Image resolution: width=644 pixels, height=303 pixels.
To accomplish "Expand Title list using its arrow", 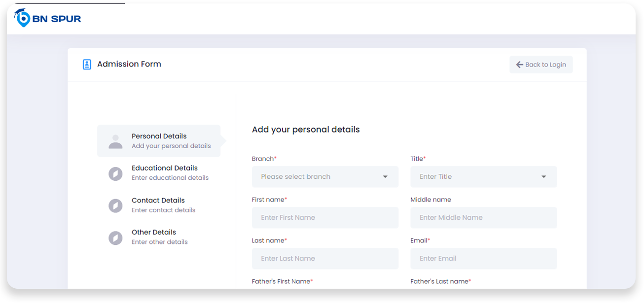I will [544, 177].
